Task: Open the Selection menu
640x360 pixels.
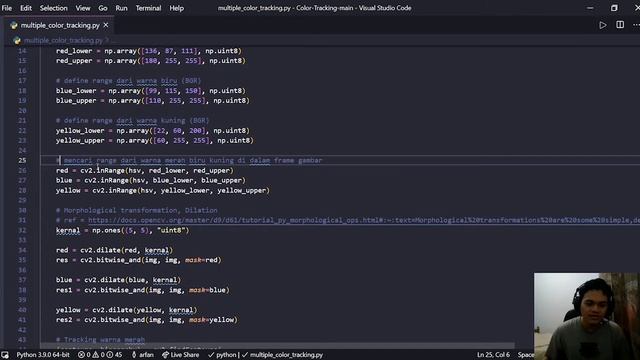Action: 53,8
